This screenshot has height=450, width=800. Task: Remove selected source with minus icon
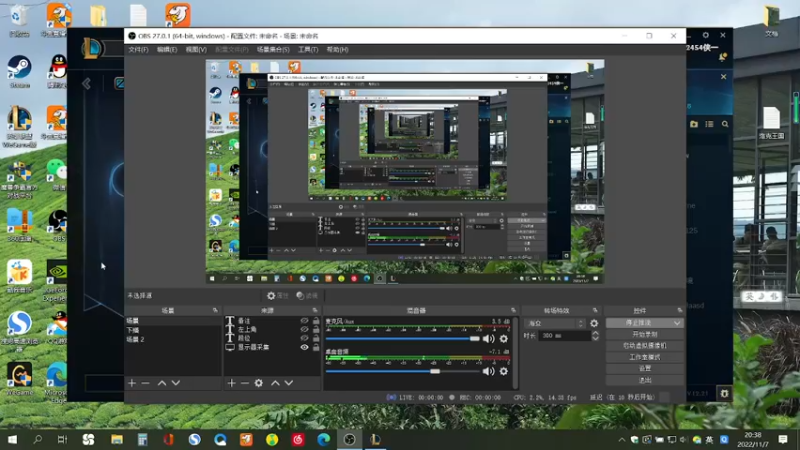(245, 383)
